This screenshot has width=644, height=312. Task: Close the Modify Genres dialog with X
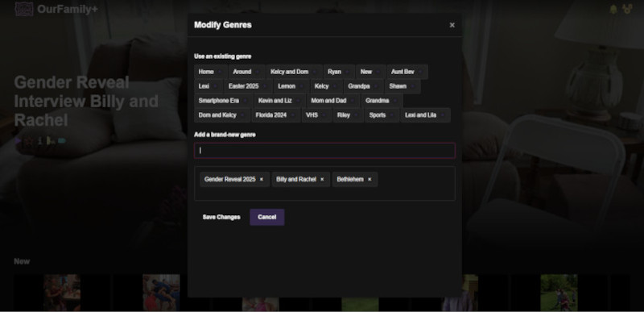pyautogui.click(x=452, y=25)
